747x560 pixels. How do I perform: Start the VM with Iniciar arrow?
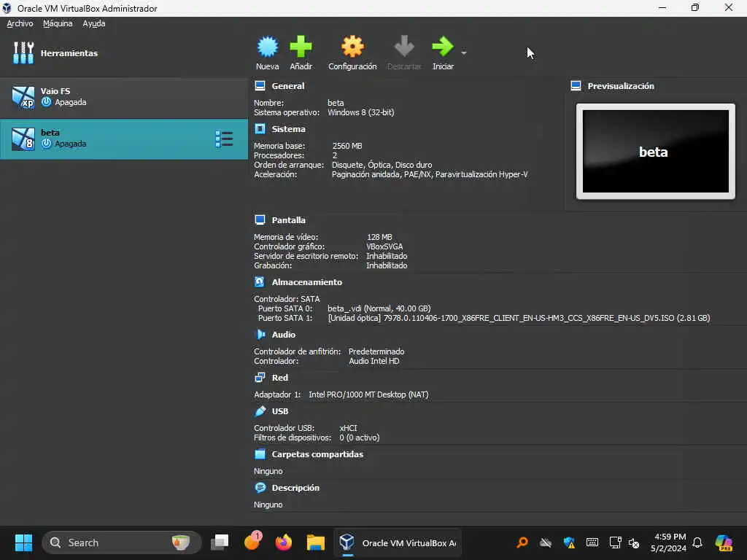point(443,47)
